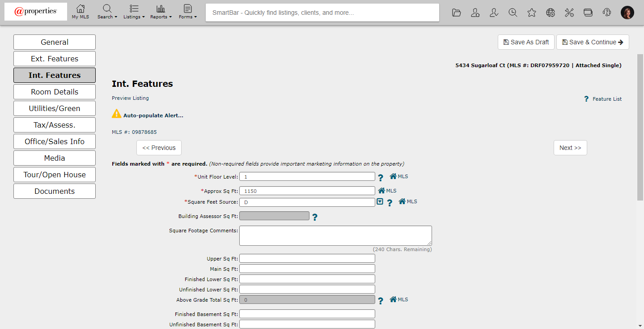The image size is (644, 329).
Task: Click the tools wrench icon
Action: tap(569, 13)
